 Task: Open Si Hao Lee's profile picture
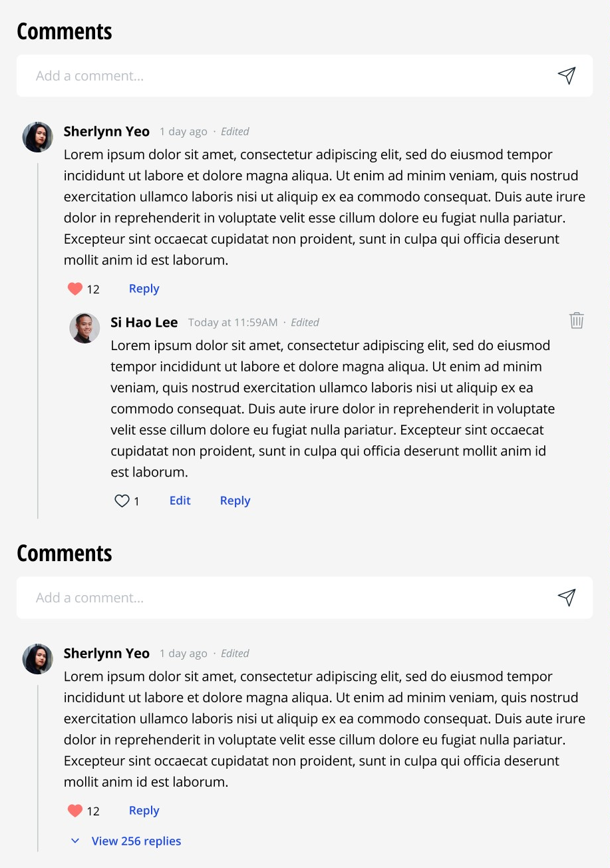(84, 328)
